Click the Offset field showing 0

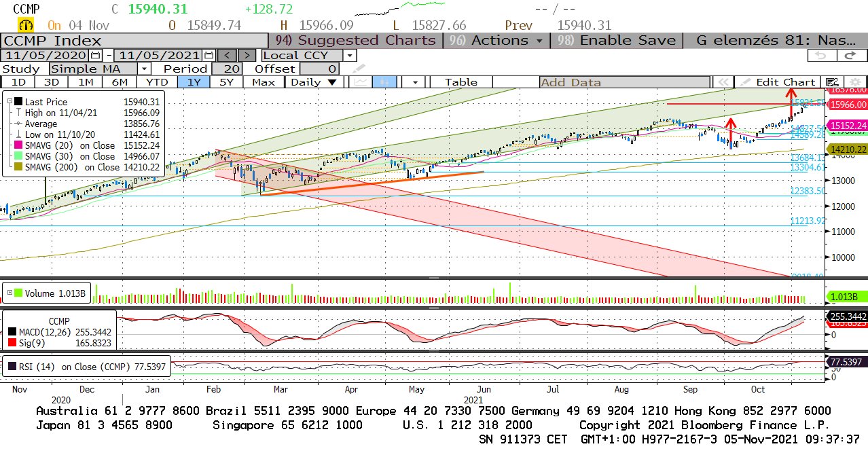(x=319, y=69)
